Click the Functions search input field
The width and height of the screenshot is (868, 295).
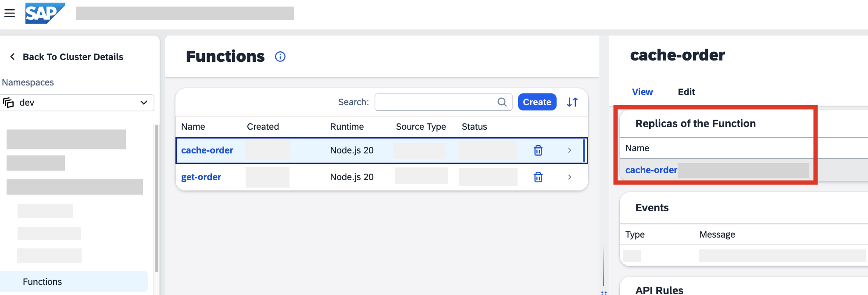pos(443,102)
